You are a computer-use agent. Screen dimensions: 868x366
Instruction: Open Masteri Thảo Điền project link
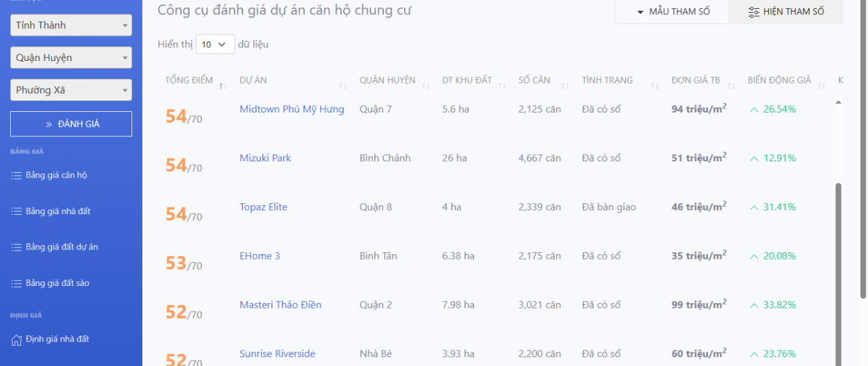point(280,304)
